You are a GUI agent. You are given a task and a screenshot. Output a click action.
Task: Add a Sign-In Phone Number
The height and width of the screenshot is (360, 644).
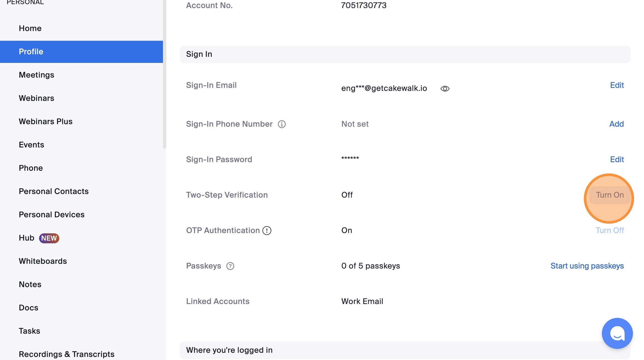click(616, 124)
